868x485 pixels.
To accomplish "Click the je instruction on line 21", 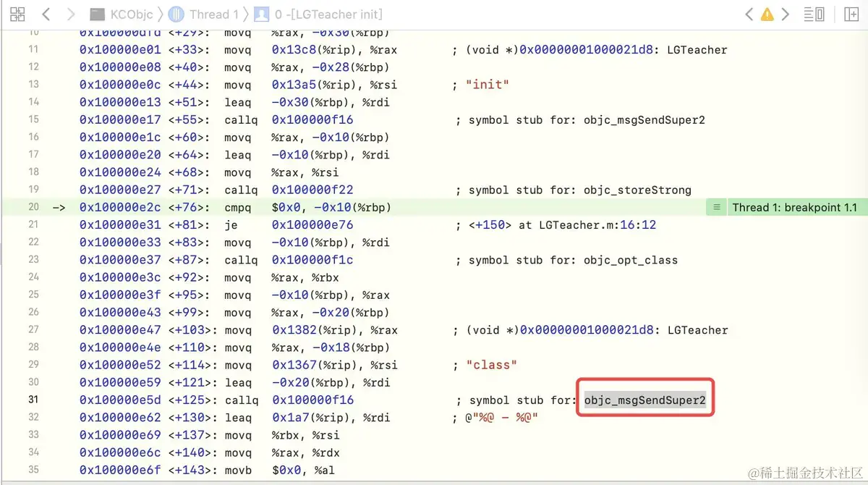I will coord(231,225).
